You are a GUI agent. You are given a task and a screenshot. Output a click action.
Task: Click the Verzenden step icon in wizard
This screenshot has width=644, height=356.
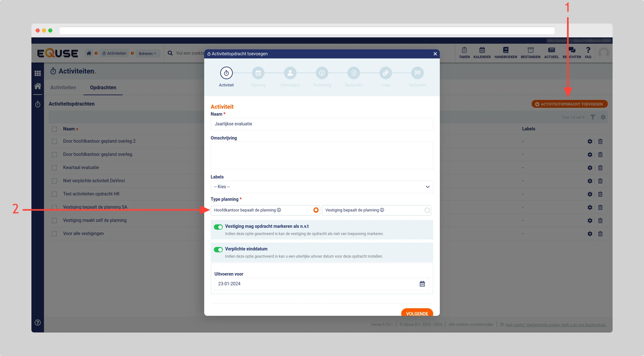tap(418, 73)
